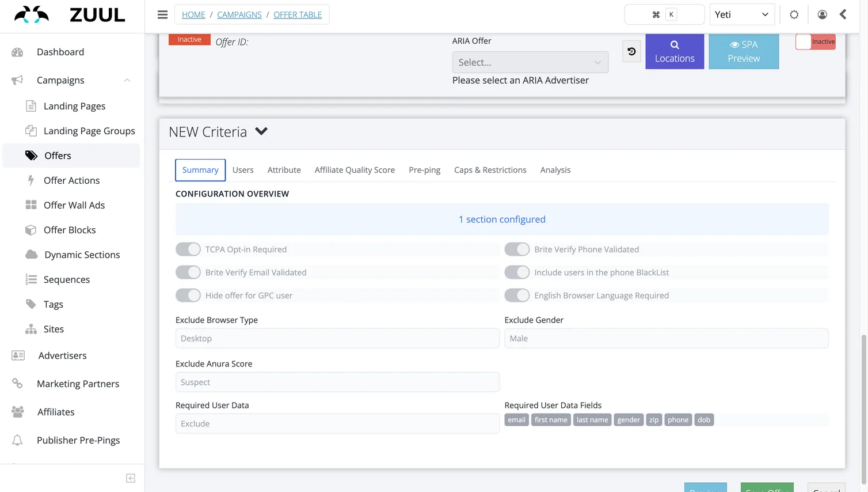Screen dimensions: 868x492
Task: Open Dynamic Sections cloud icon item
Action: (x=71, y=255)
